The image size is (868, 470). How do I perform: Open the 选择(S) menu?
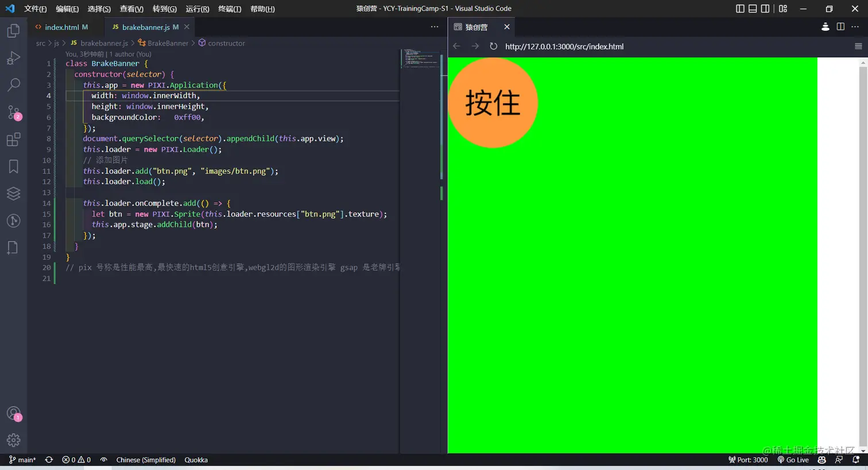point(99,9)
